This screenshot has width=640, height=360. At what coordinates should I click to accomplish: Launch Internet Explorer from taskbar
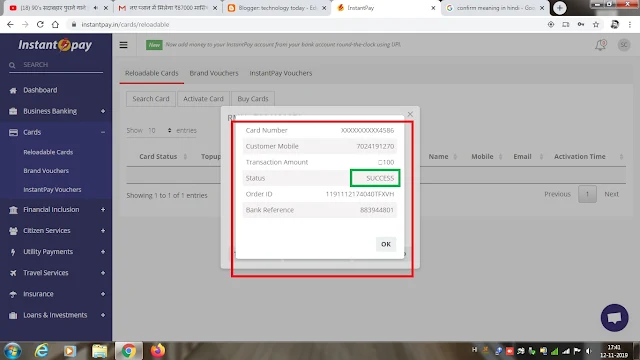click(42, 351)
